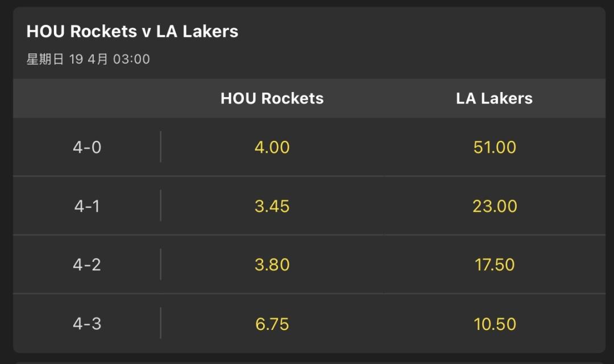The image size is (614, 364).
Task: Pick Lakers 4-0 odds of 51.00
Action: click(495, 147)
